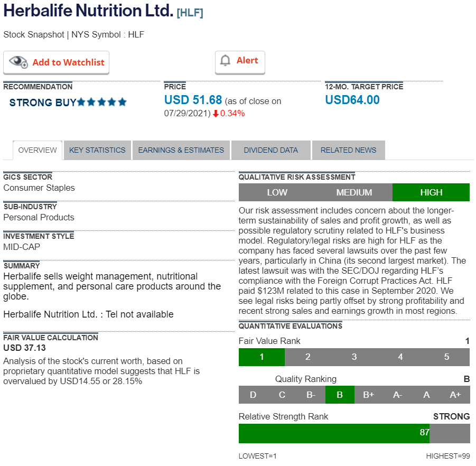Click the HLF ticker symbol in the title
The width and height of the screenshot is (476, 466).
coord(190,13)
